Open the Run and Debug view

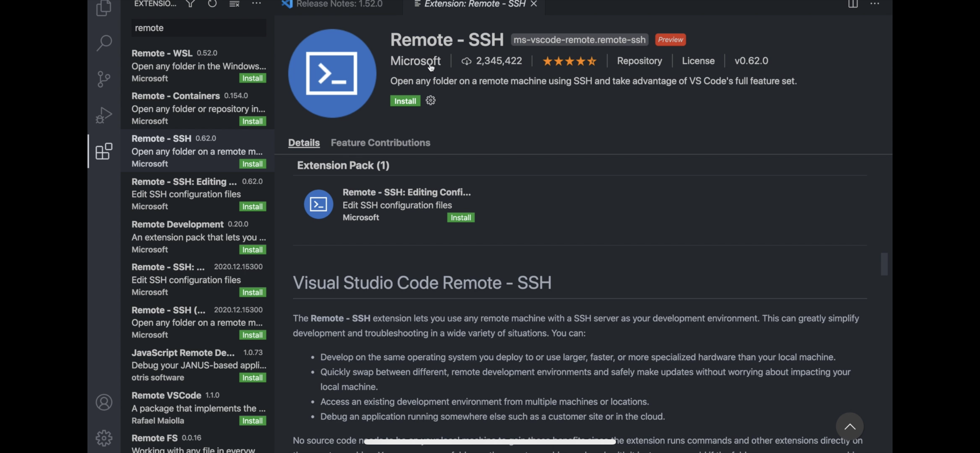coord(104,115)
